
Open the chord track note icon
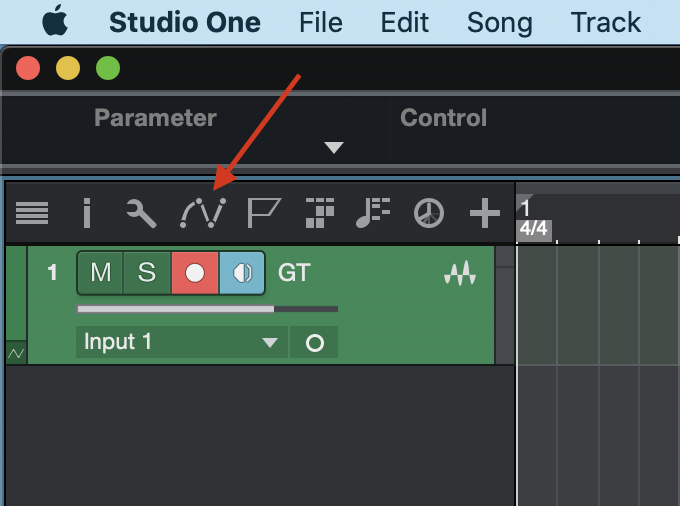click(373, 212)
